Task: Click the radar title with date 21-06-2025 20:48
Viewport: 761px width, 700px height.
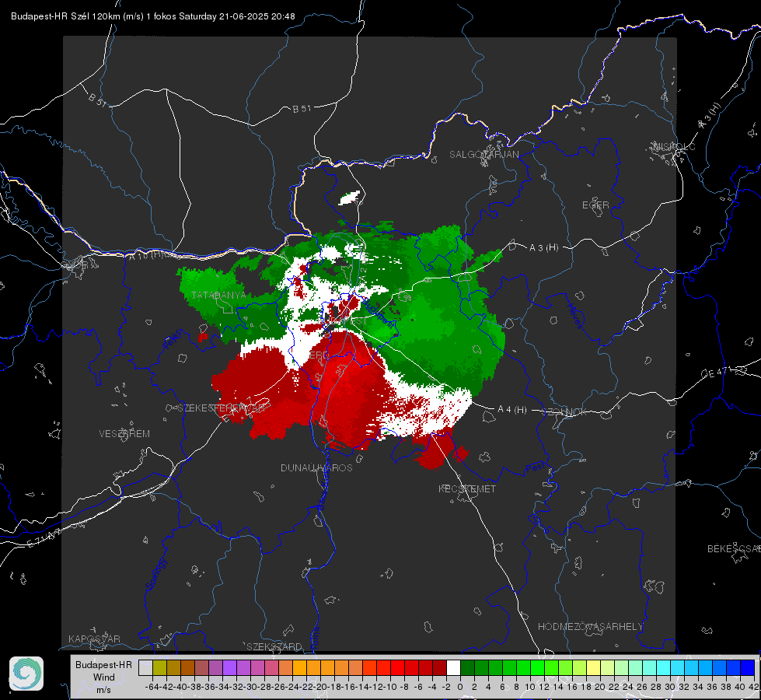Action: [153, 16]
